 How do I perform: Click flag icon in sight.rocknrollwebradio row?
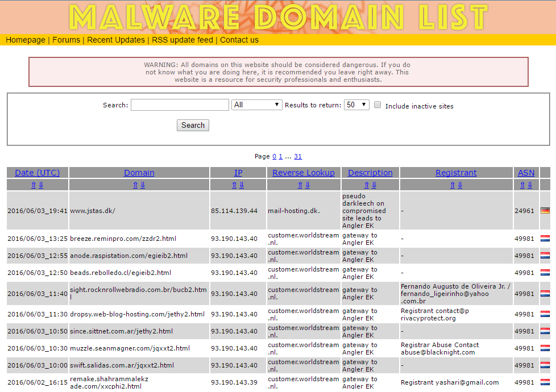545,294
